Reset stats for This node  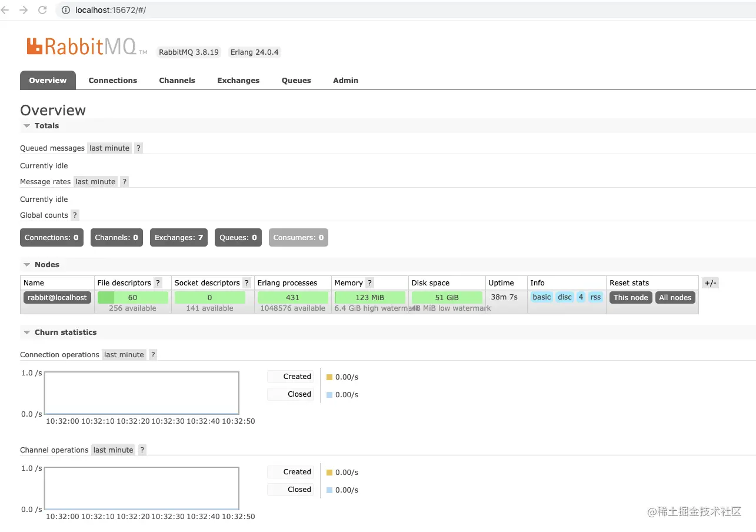pyautogui.click(x=631, y=298)
